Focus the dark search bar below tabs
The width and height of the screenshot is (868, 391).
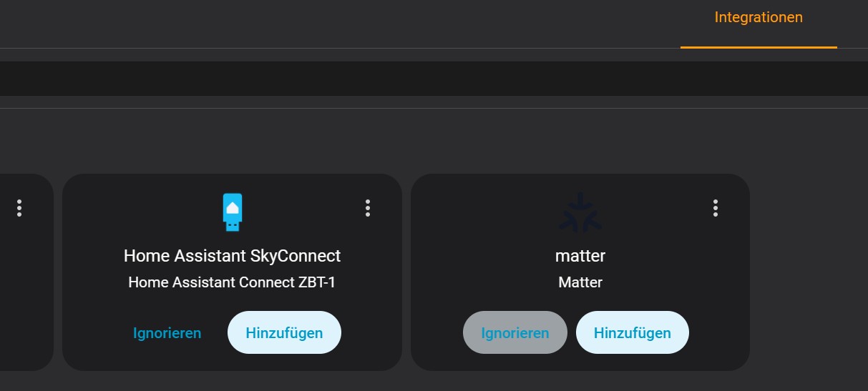429,79
